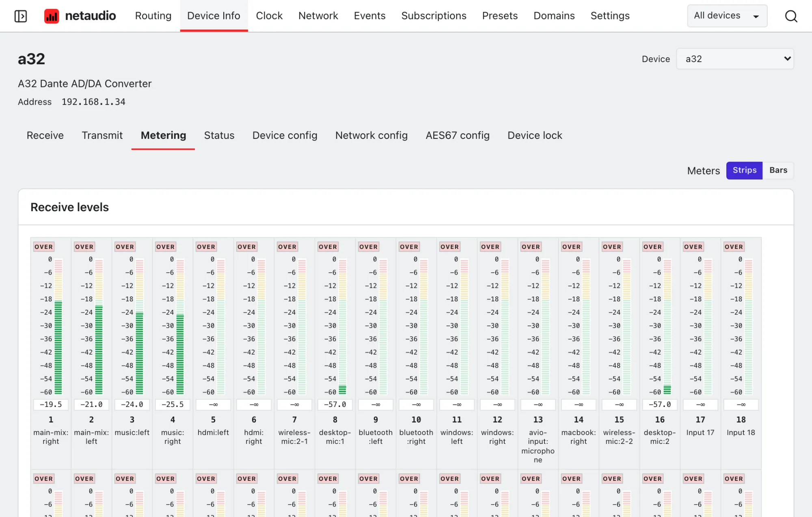Screen dimensions: 812x517
Task: Open the Events nav tab
Action: pos(369,16)
